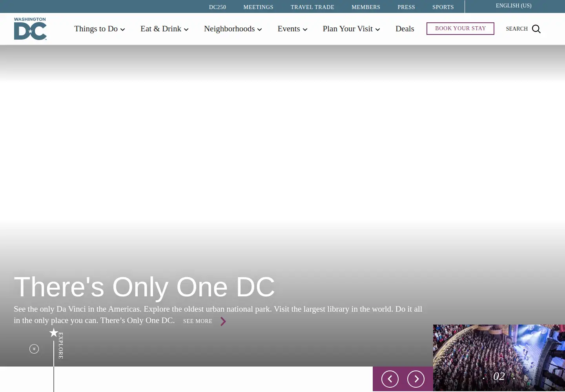Open the concert crowd slide thumbnail
565x392 pixels.
(499, 358)
